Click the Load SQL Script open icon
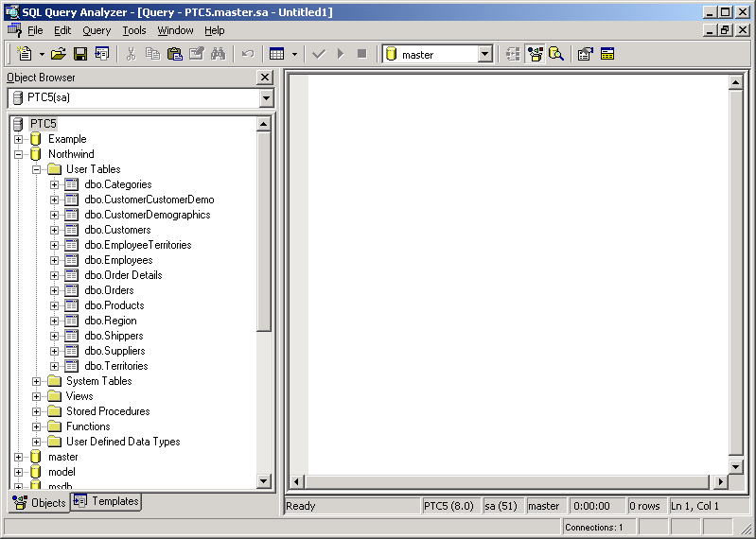Image resolution: width=756 pixels, height=539 pixels. coord(59,54)
